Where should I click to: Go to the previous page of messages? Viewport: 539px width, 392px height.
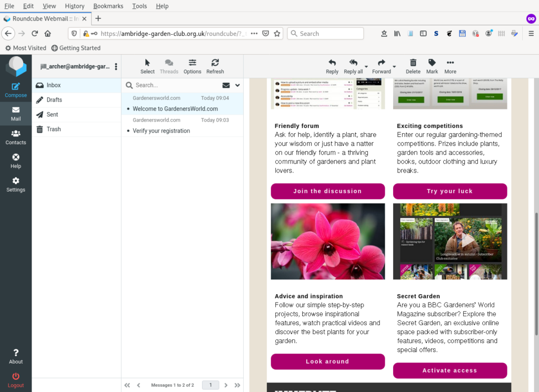138,385
